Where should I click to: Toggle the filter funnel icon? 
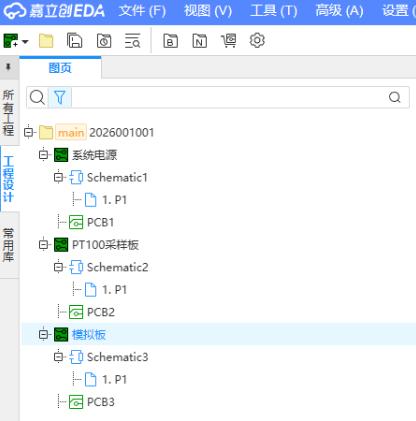(x=60, y=97)
